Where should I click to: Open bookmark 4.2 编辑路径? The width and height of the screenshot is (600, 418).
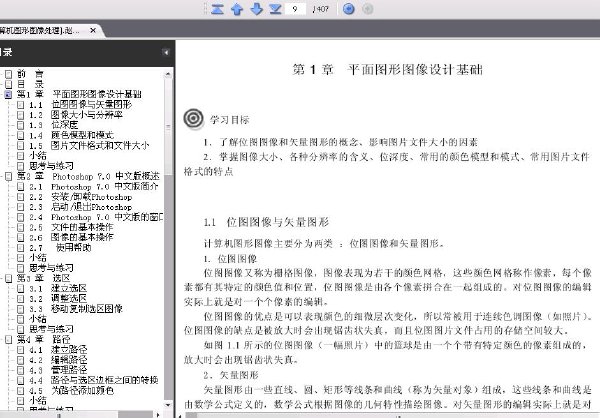(58, 360)
